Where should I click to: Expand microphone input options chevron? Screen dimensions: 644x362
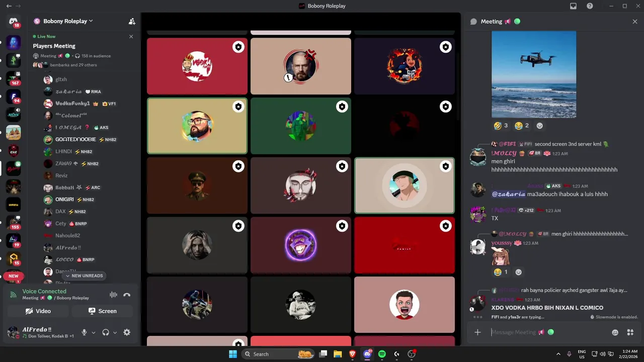pyautogui.click(x=93, y=332)
